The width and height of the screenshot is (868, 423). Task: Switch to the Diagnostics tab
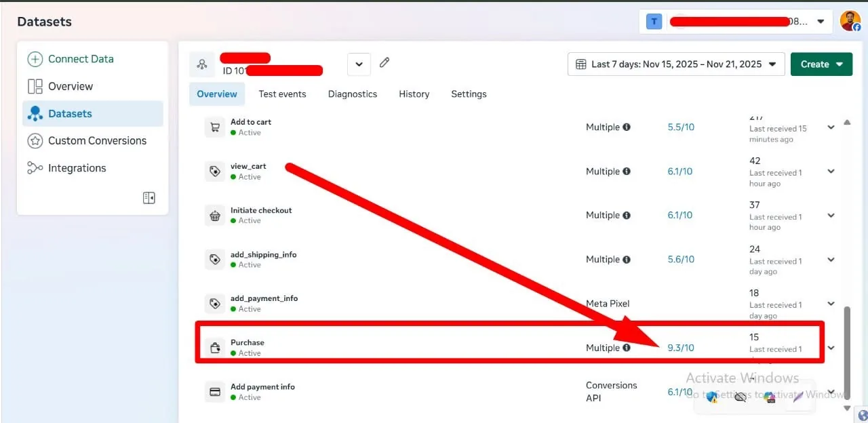[x=353, y=94]
